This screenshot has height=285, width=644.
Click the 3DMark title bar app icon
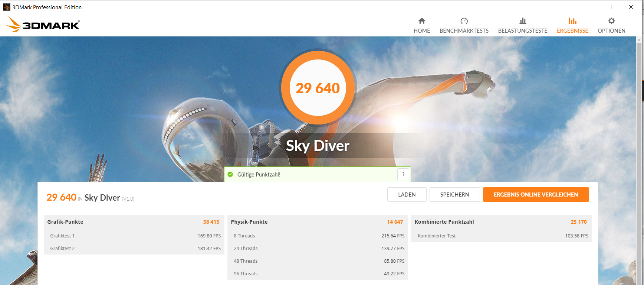tap(6, 7)
